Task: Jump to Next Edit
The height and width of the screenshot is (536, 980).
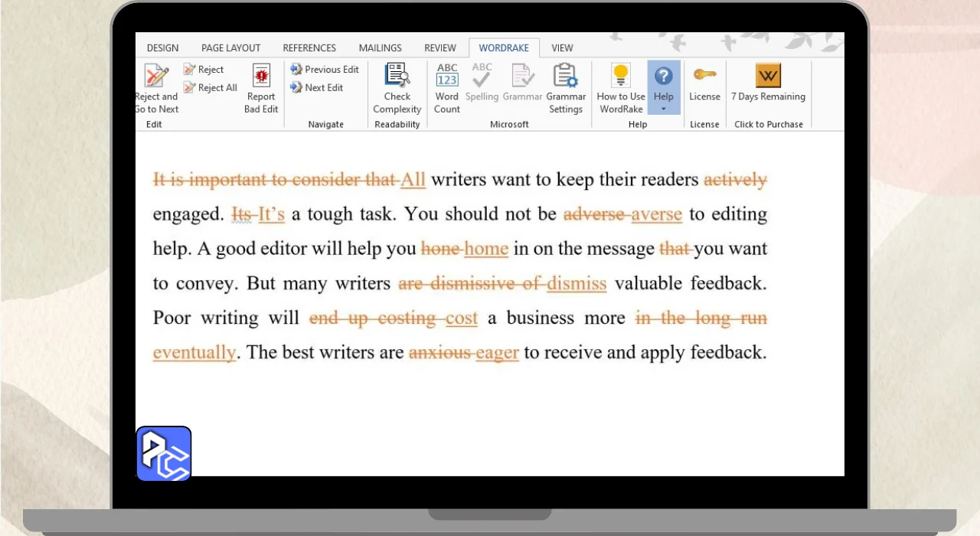Action: 316,88
